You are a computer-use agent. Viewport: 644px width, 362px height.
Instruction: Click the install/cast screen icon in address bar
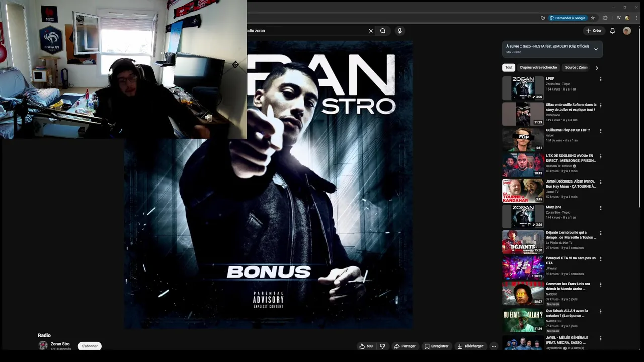pyautogui.click(x=543, y=18)
